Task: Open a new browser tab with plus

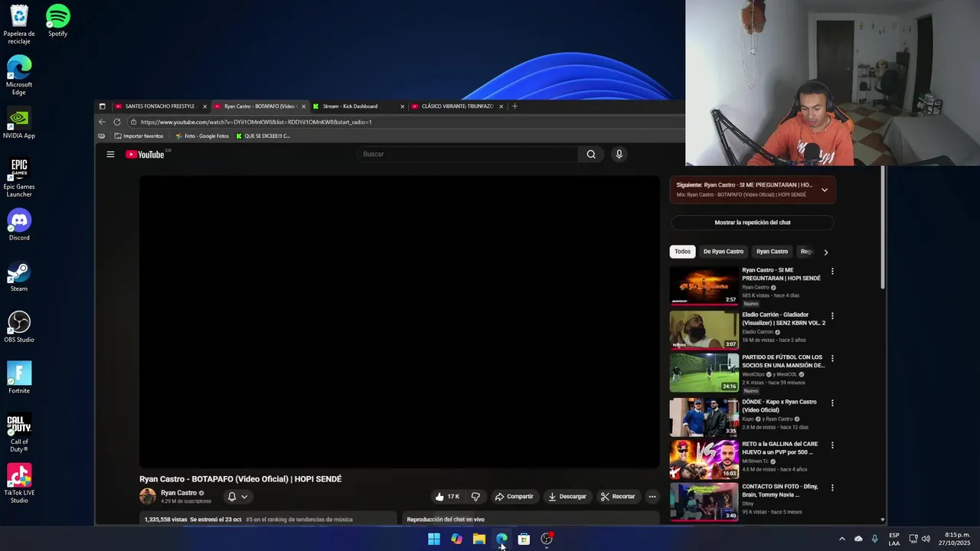Action: click(x=514, y=106)
